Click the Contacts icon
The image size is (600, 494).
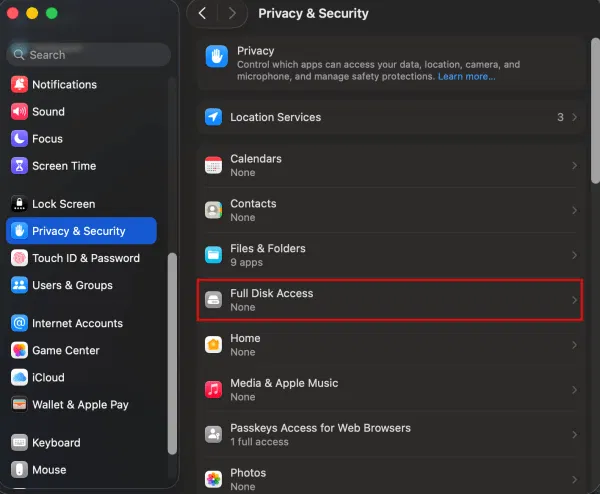[213, 210]
